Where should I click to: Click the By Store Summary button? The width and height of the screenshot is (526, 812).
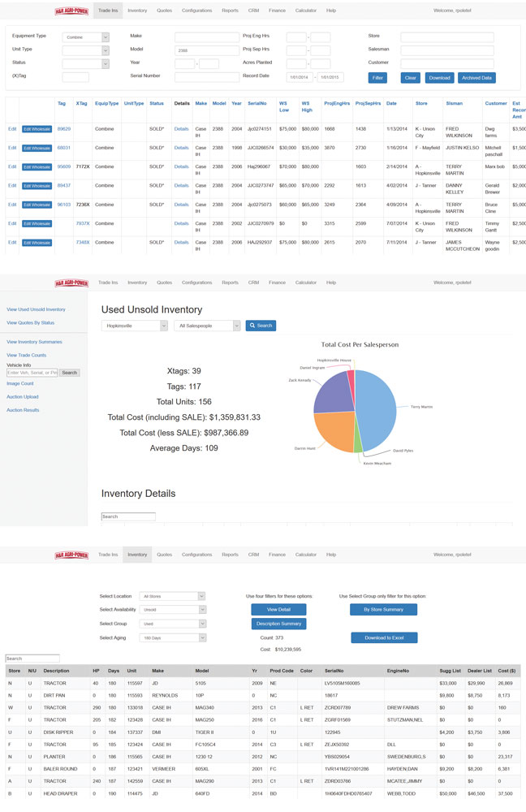click(x=383, y=610)
